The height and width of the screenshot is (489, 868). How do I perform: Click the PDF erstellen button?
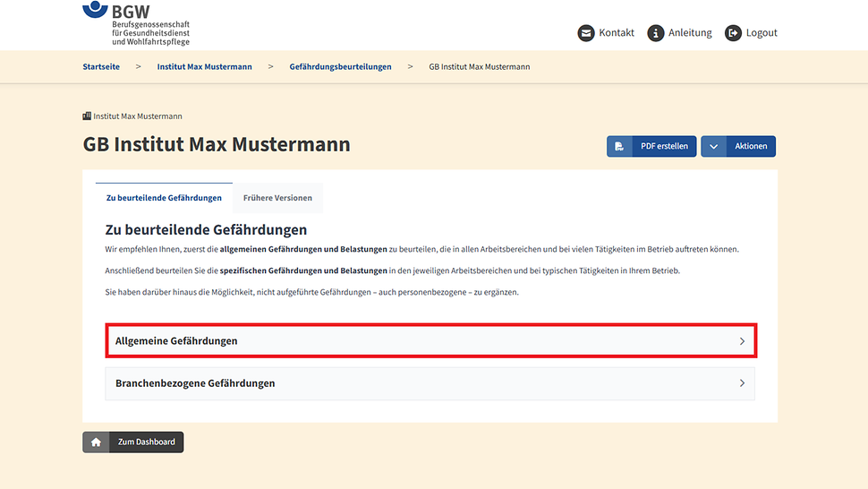point(651,146)
